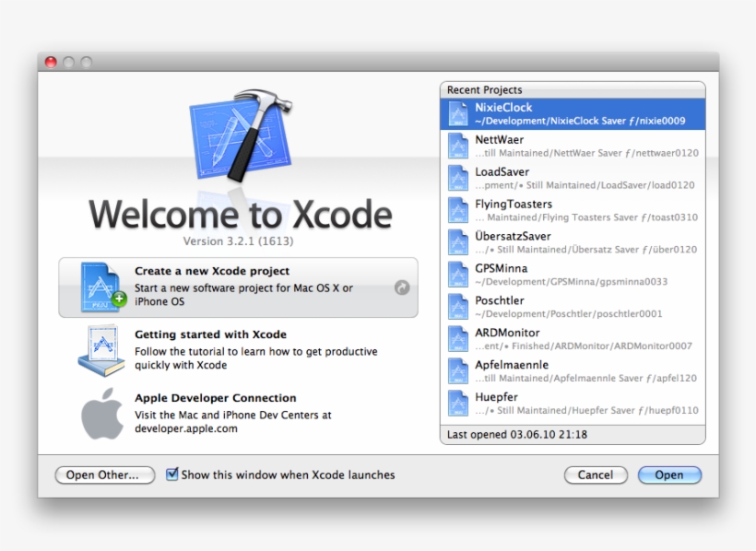This screenshot has height=551, width=756.
Task: Click the LoadSaver project file icon
Action: pyautogui.click(x=457, y=179)
